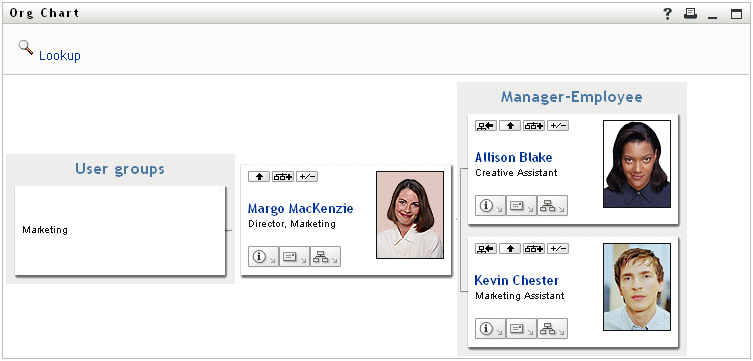Click Kevin Chester's photo
The height and width of the screenshot is (361, 753).
[x=637, y=287]
